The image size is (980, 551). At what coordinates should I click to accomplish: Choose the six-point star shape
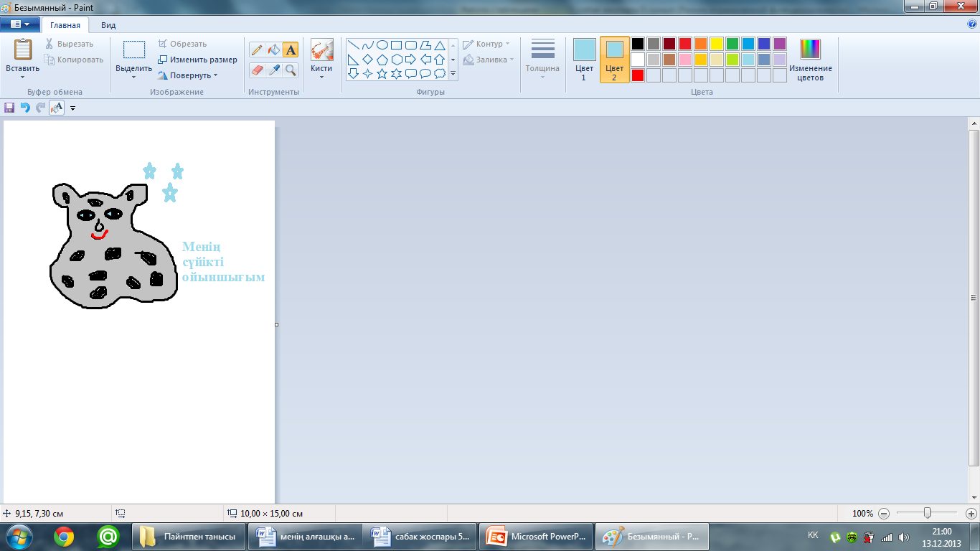396,73
